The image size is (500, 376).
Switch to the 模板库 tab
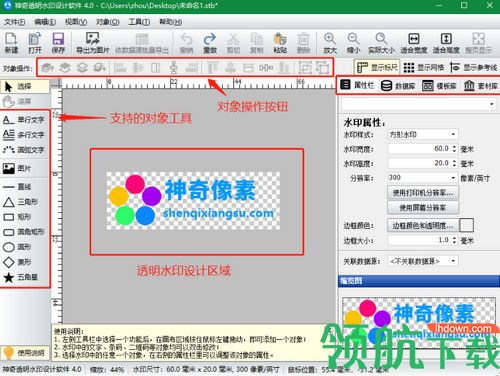[439, 86]
